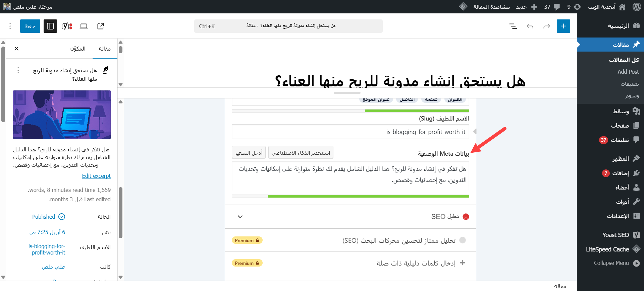Close the settings sidebar
This screenshot has height=291, width=644.
[16, 49]
